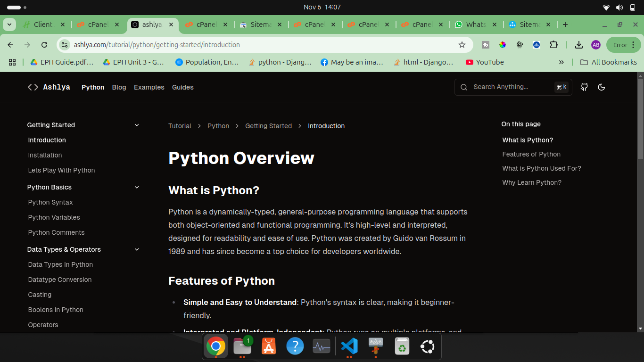Viewport: 644px width, 362px height.
Task: Open the tab search dropdown arrow
Action: (x=9, y=25)
